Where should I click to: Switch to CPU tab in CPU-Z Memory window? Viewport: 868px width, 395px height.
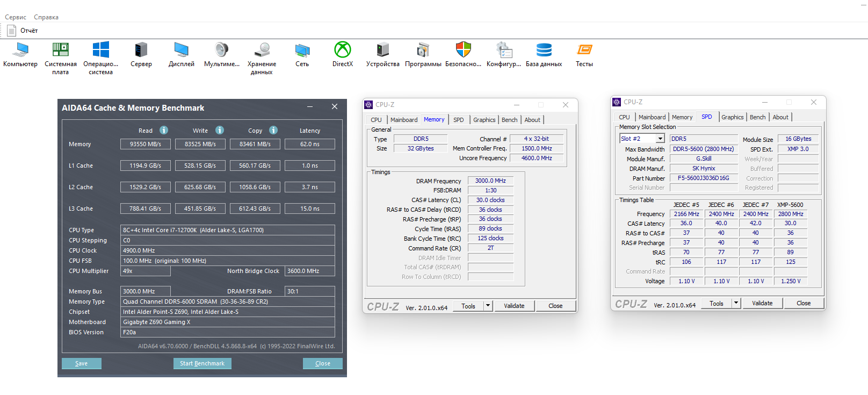377,120
